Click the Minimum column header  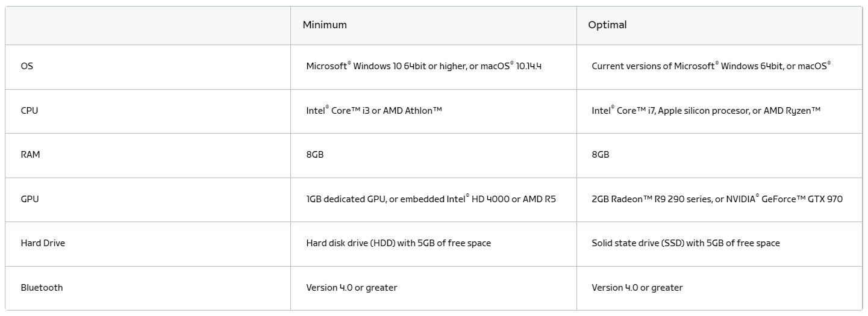point(325,25)
